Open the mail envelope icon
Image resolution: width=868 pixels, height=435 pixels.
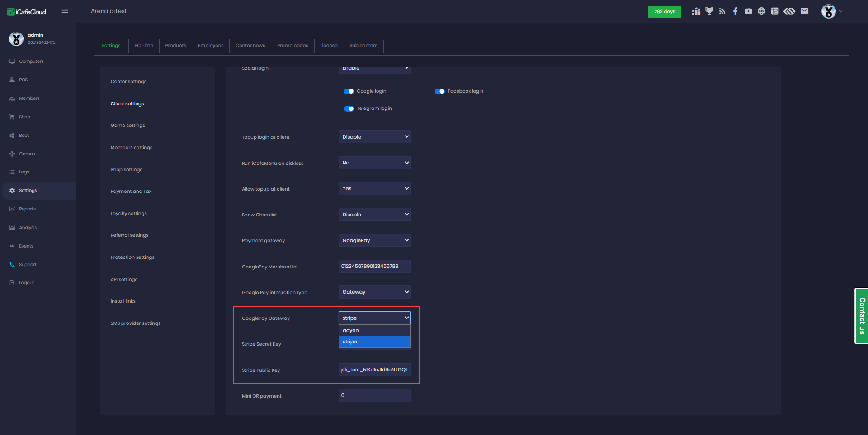(804, 11)
